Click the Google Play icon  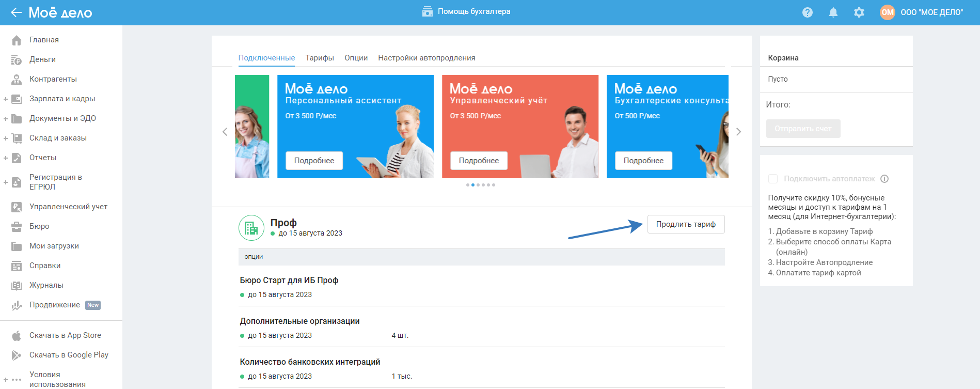point(17,355)
